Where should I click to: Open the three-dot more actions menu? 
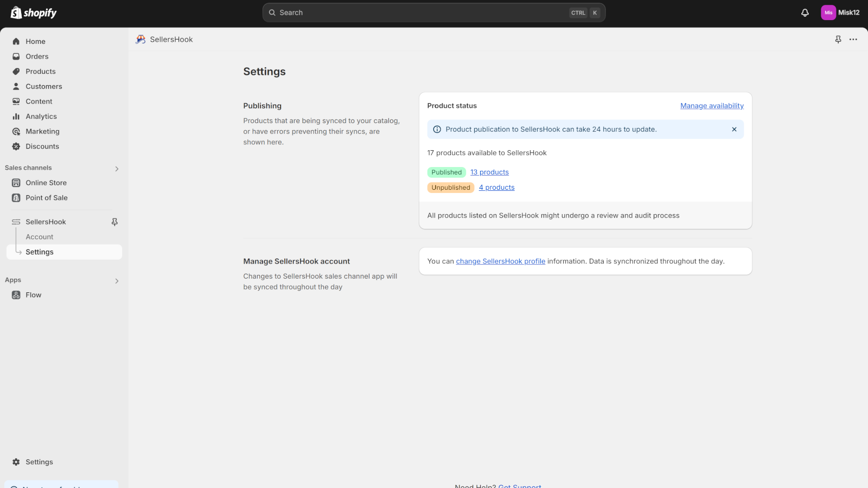coord(853,40)
